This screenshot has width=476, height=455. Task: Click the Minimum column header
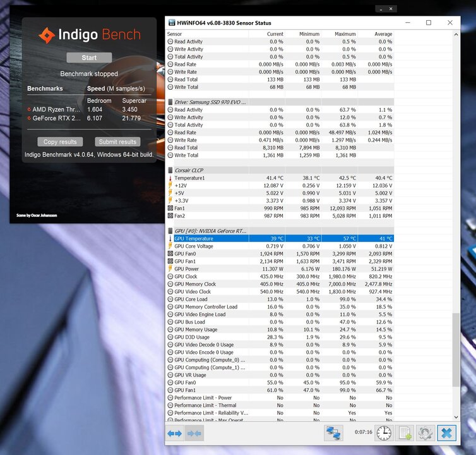click(303, 34)
